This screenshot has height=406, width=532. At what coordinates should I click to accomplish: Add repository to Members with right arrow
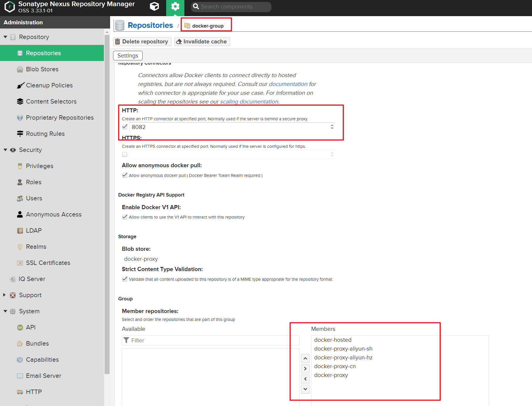coord(305,369)
